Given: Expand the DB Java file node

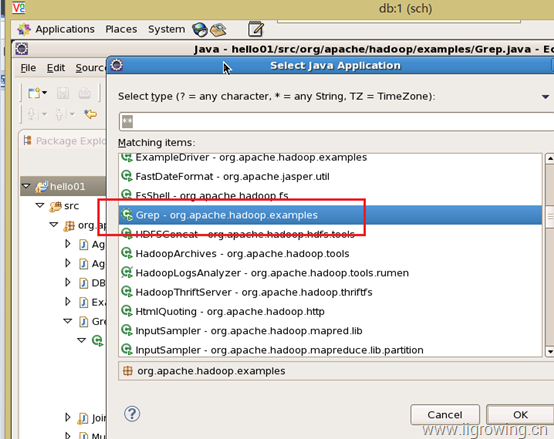Looking at the screenshot, I should [x=67, y=283].
